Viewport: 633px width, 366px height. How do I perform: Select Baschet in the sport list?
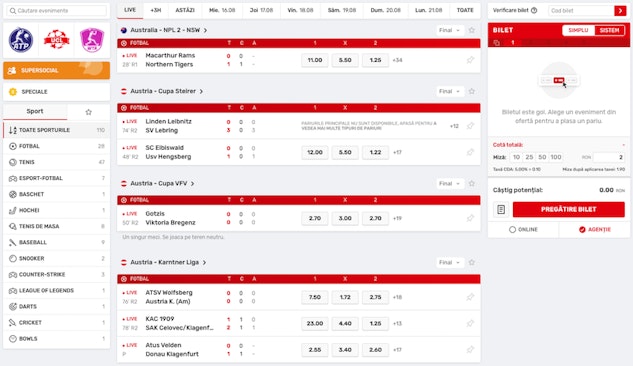[57, 194]
